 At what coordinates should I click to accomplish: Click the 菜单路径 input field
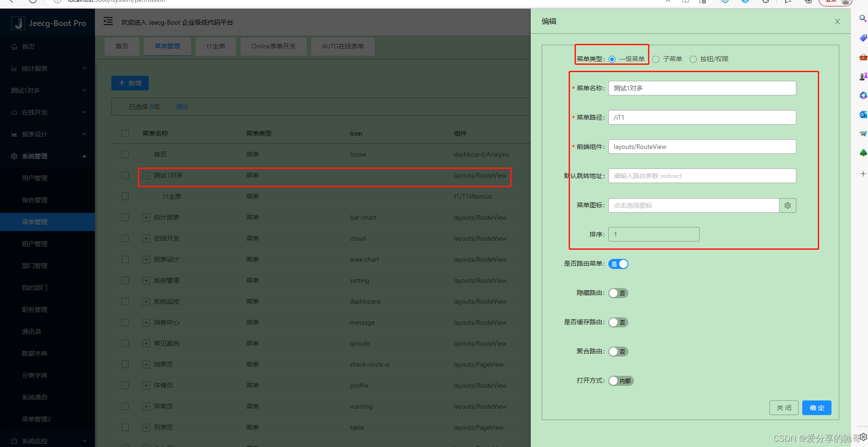pyautogui.click(x=702, y=117)
